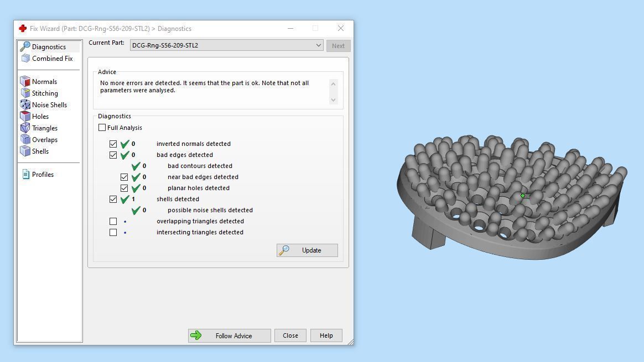Open the Holes page label
644x362 pixels.
[x=40, y=117]
